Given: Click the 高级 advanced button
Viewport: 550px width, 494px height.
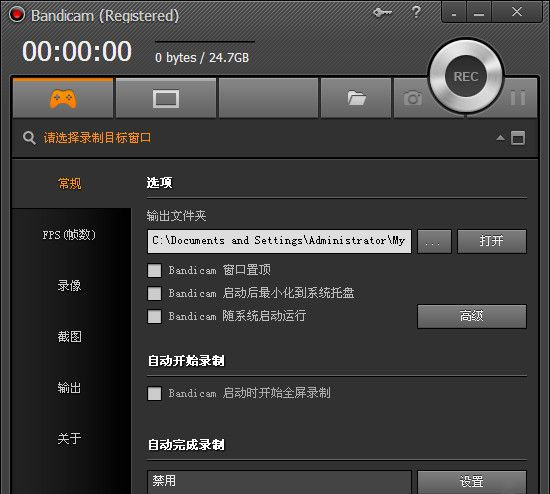Looking at the screenshot, I should point(472,316).
